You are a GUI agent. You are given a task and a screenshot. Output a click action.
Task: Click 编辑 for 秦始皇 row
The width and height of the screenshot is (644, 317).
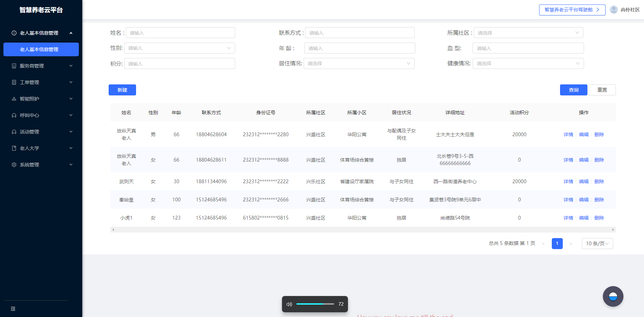pyautogui.click(x=584, y=200)
